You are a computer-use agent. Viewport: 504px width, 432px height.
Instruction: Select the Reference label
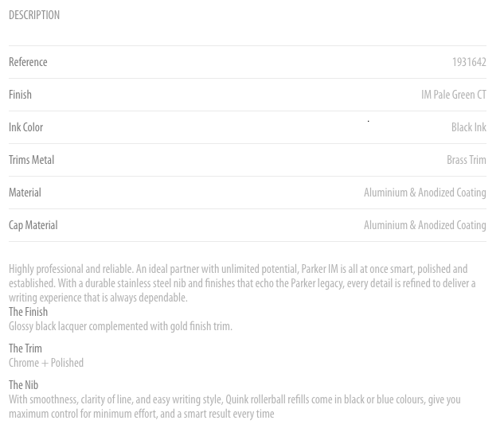28,62
